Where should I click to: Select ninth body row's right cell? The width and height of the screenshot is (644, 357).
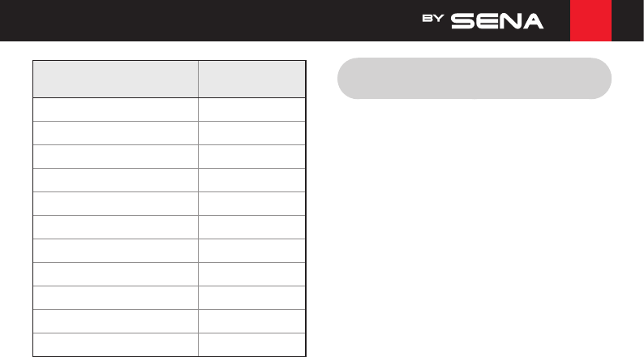coord(251,298)
